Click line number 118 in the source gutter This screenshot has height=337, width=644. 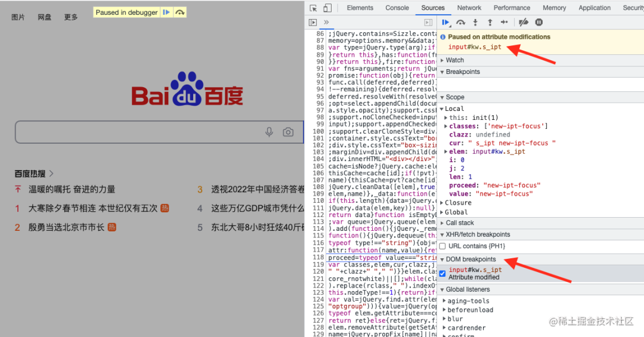[318, 258]
